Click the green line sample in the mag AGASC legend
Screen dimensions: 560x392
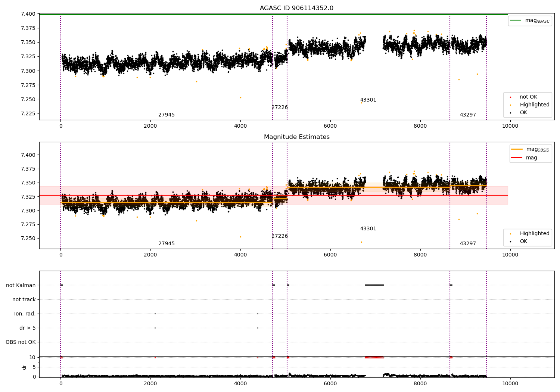pyautogui.click(x=516, y=20)
